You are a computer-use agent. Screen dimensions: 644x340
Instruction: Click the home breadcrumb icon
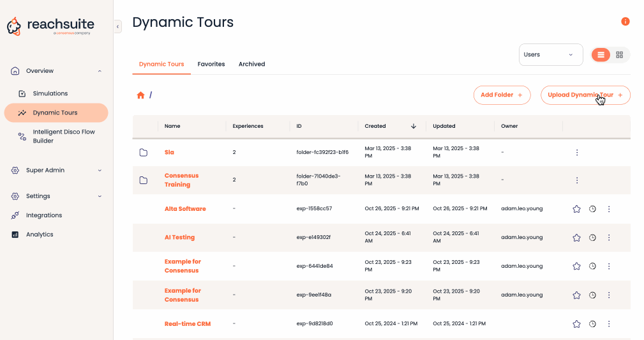140,95
